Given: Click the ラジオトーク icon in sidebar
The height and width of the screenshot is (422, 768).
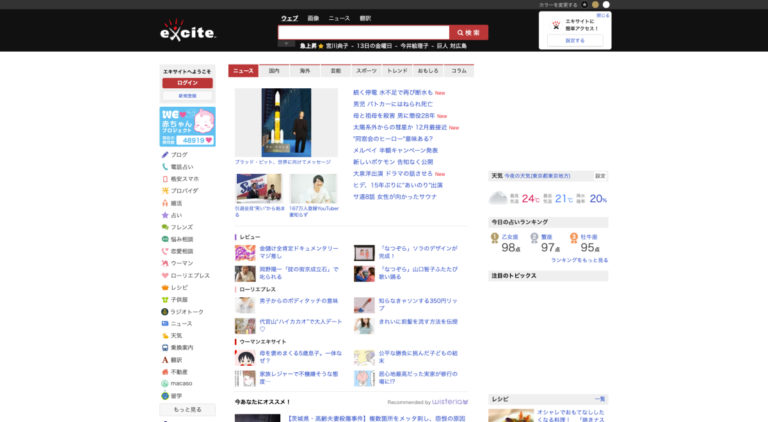Looking at the screenshot, I should [165, 311].
